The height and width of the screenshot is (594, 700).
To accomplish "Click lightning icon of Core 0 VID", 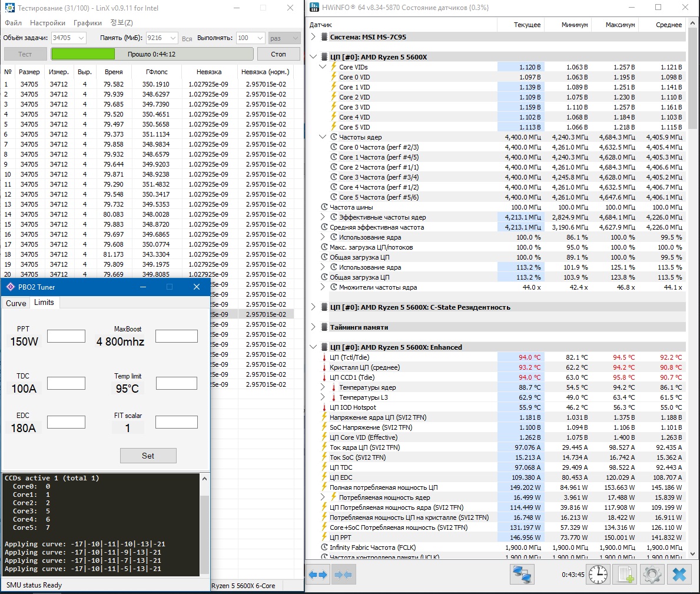I will point(333,77).
